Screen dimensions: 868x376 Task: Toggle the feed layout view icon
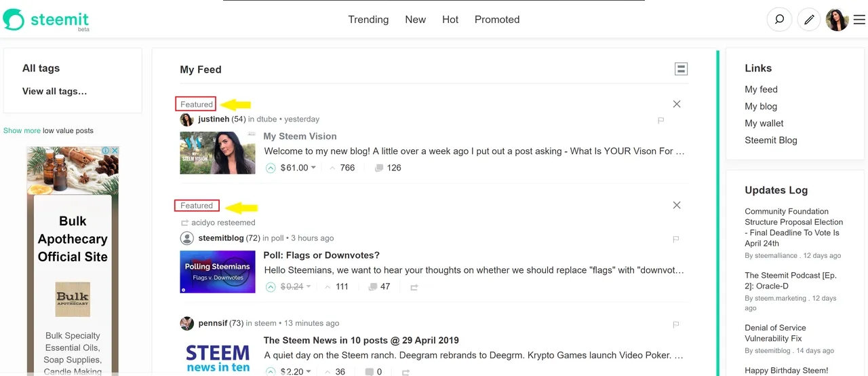point(681,69)
